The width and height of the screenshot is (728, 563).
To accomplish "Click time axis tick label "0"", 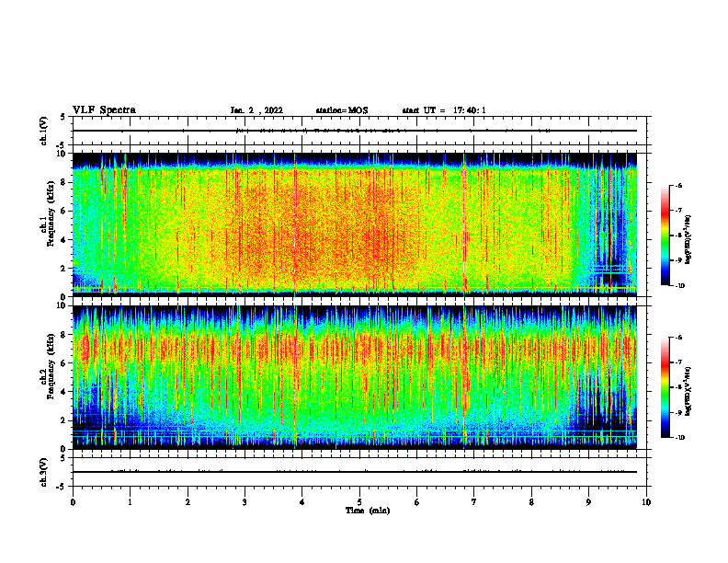I will (x=73, y=502).
